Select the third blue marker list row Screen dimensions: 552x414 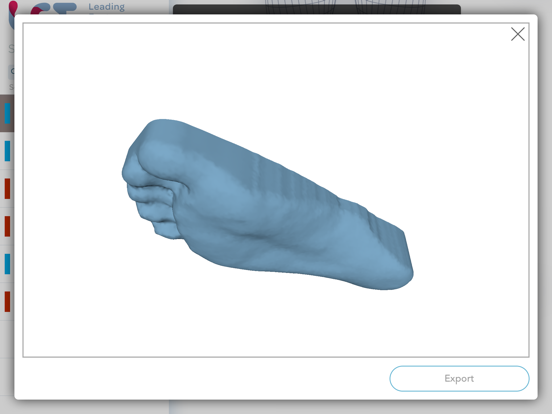pyautogui.click(x=7, y=264)
